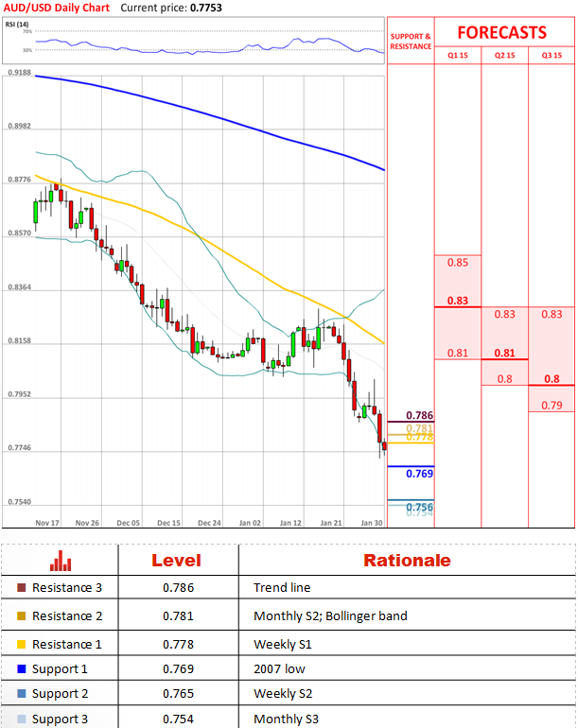Click the 0.7952 price axis label
Screen dimensions: 578x728
[20, 394]
